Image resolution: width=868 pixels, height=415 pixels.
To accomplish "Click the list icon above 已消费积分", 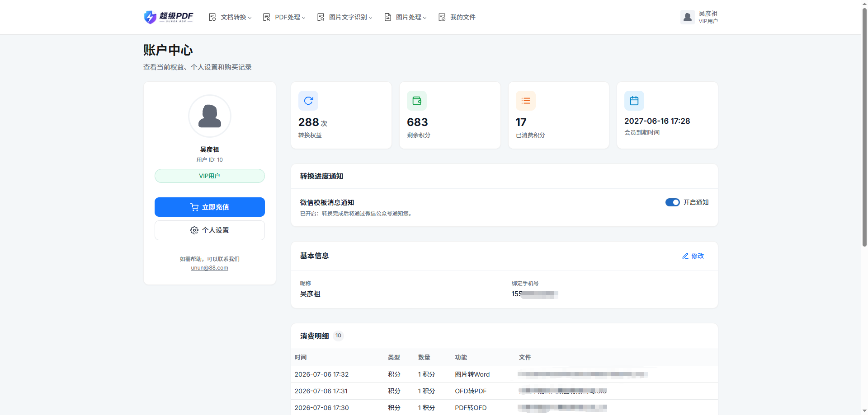I will tap(525, 101).
